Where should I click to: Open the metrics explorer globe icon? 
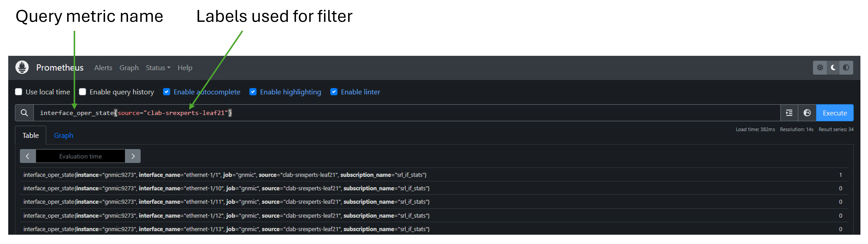coord(807,113)
